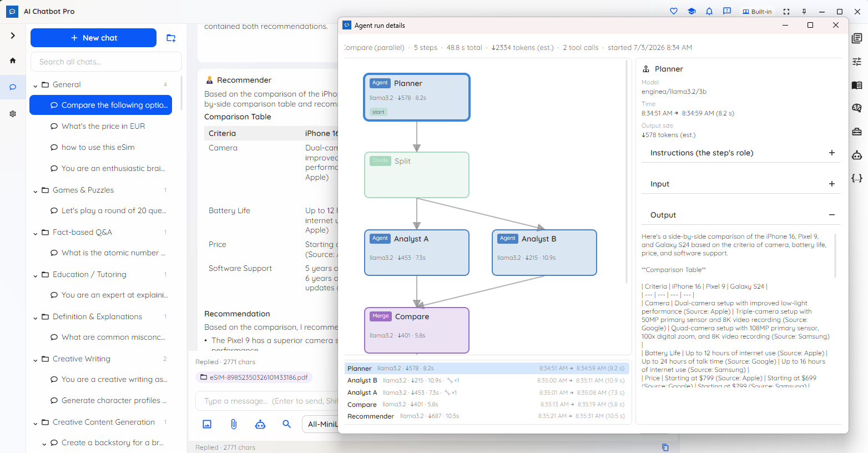Collapse the Definition & Explanations folder
The height and width of the screenshot is (453, 868).
point(36,317)
